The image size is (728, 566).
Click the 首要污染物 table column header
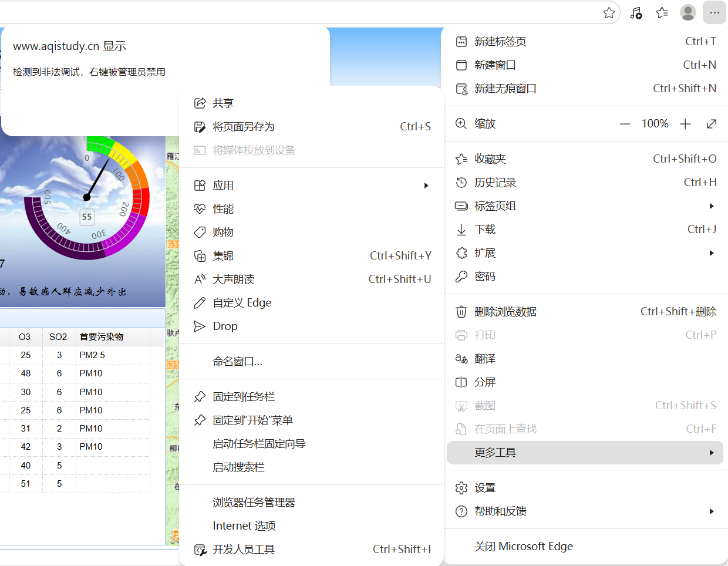102,337
